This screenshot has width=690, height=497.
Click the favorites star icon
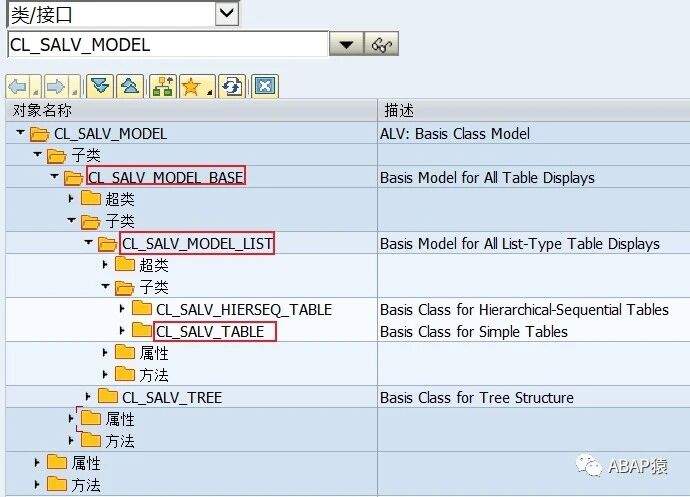pos(192,86)
